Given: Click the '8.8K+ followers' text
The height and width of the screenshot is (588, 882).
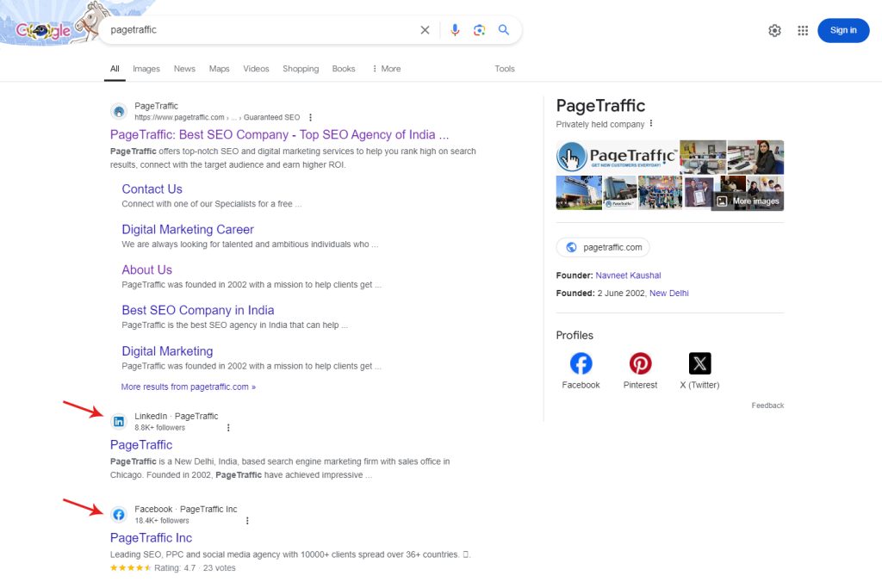Looking at the screenshot, I should pos(159,428).
